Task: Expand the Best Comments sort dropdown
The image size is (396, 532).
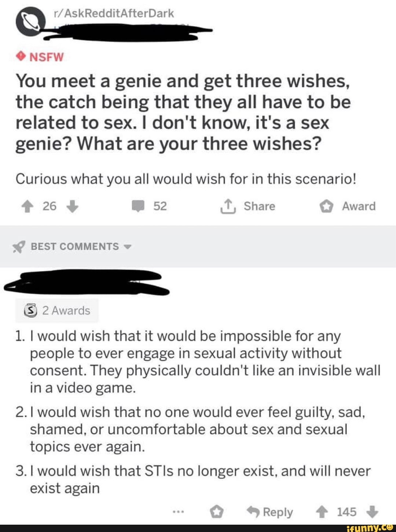Action: [x=127, y=247]
